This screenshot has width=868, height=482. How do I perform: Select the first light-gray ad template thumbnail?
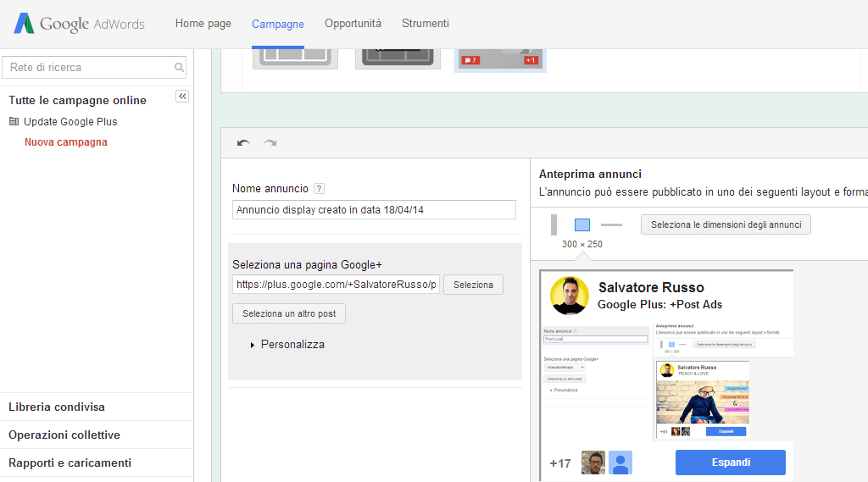tap(296, 58)
